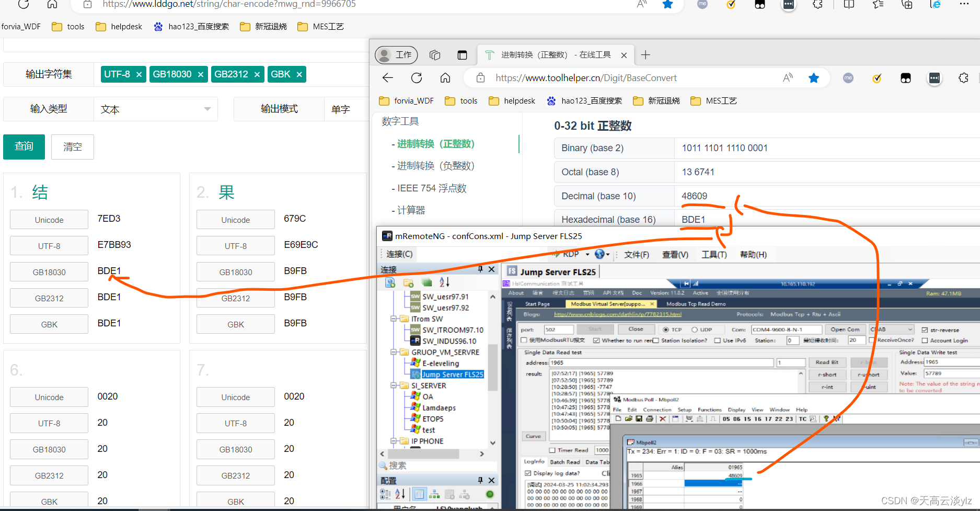Close the 进制转换 browser tab
Image resolution: width=980 pixels, height=511 pixels.
(624, 55)
